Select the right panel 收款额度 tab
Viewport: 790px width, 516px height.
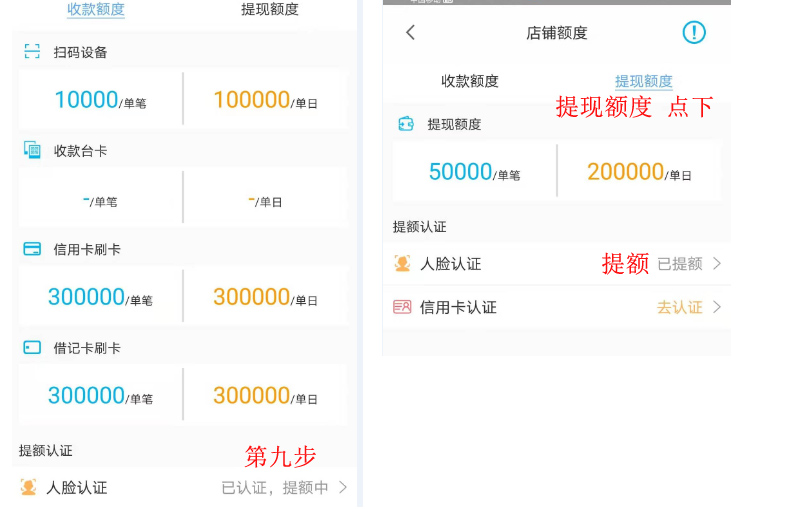470,81
